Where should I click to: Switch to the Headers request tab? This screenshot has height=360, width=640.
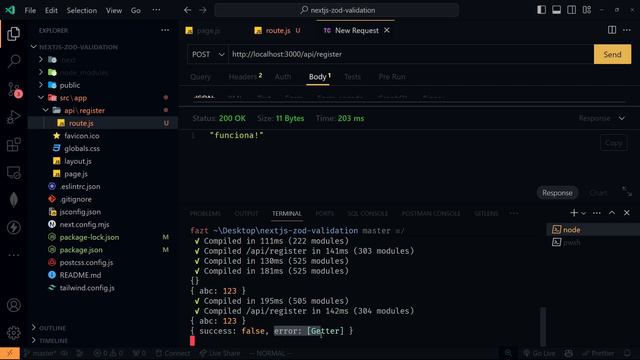tap(245, 77)
